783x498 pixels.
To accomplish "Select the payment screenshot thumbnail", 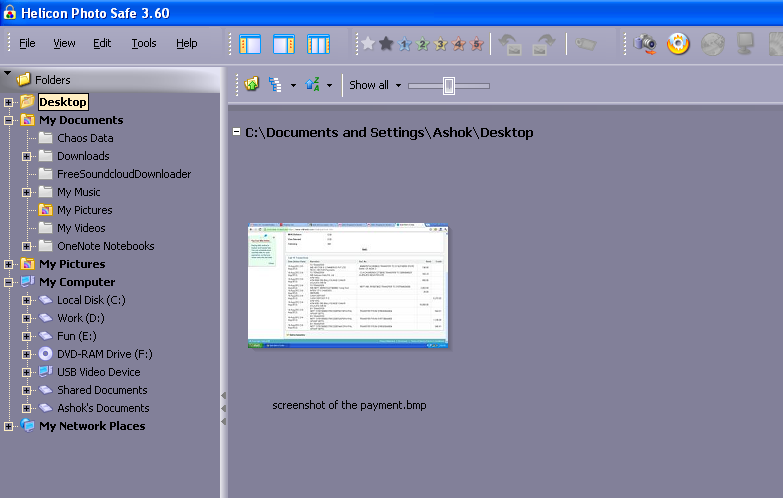I will [348, 286].
